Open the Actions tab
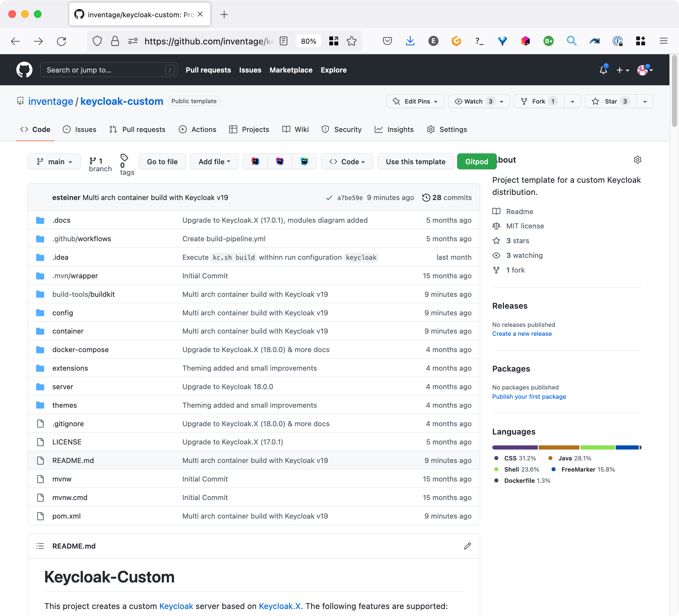This screenshot has width=679, height=616. [x=197, y=129]
